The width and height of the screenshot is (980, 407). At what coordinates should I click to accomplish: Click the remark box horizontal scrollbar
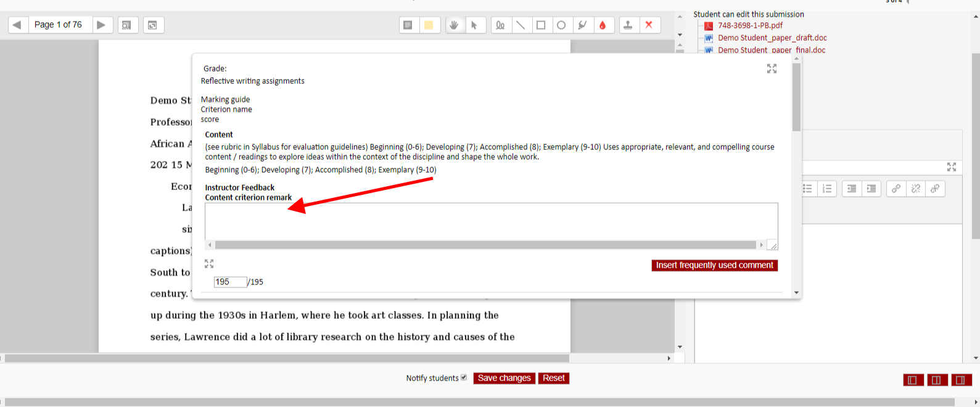[485, 245]
